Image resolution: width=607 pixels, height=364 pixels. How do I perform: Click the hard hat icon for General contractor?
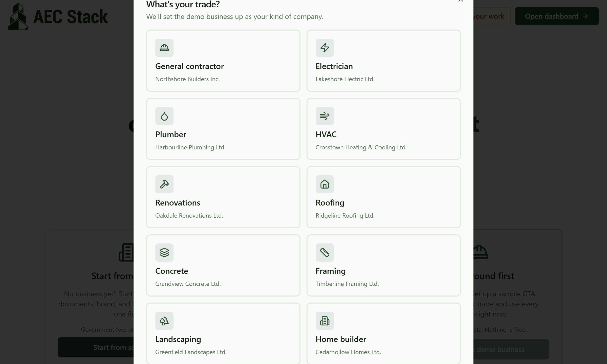click(x=164, y=48)
